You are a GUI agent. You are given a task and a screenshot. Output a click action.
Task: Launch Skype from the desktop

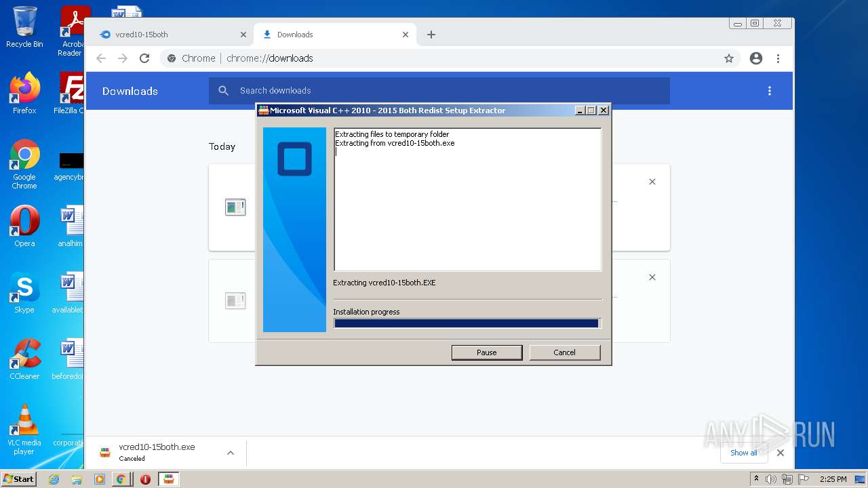[x=24, y=293]
